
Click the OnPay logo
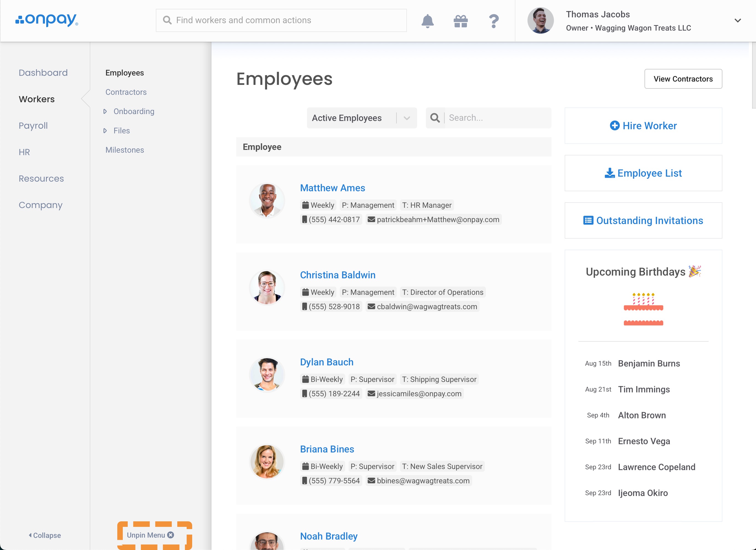(x=47, y=20)
